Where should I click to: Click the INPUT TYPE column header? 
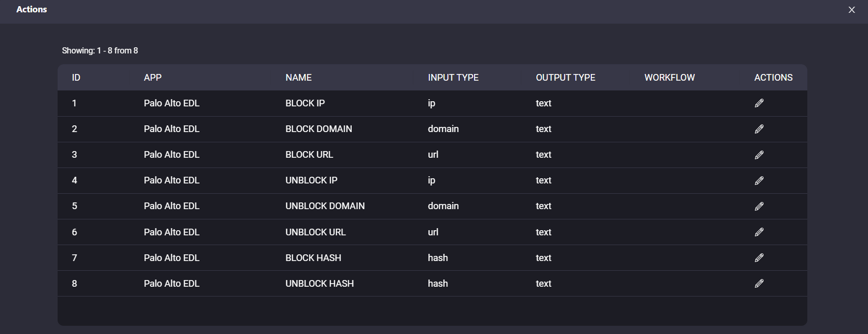pos(453,78)
